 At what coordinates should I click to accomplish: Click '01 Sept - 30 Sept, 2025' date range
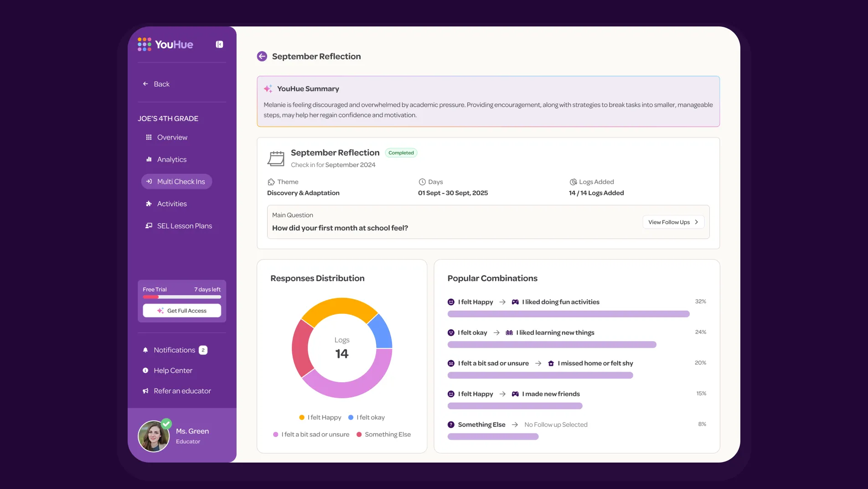click(453, 193)
